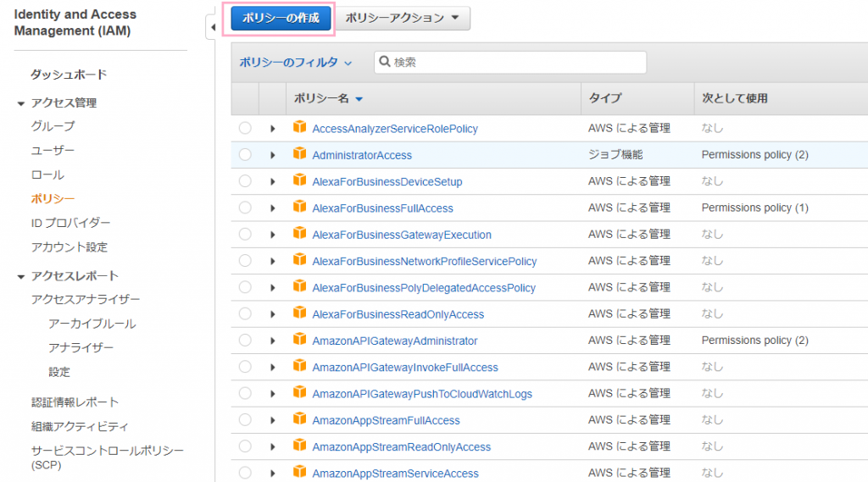Open ID プロバイダー in the sidebar
This screenshot has height=482, width=868.
click(x=71, y=223)
